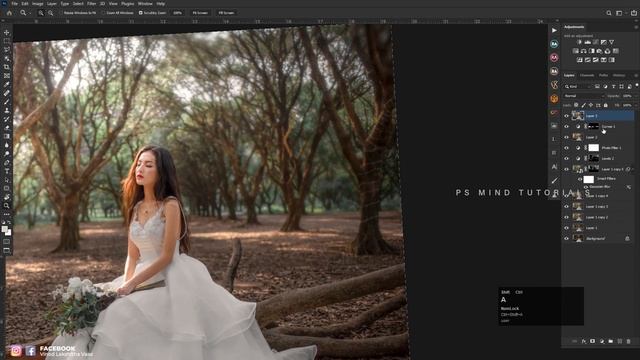Hide the Levels 2 adjustment layer
Viewport: 640px width, 360px height.
[x=566, y=158]
